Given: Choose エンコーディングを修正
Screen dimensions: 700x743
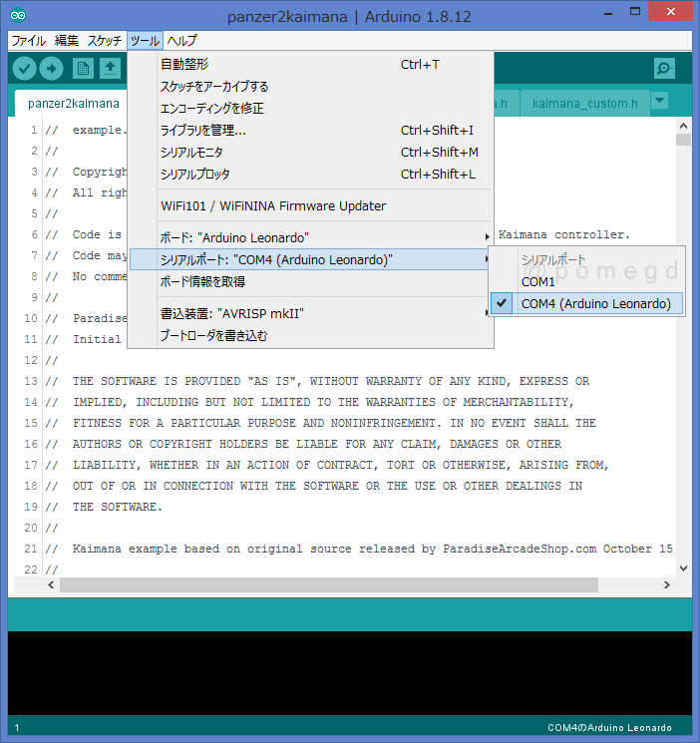Looking at the screenshot, I should point(310,108).
